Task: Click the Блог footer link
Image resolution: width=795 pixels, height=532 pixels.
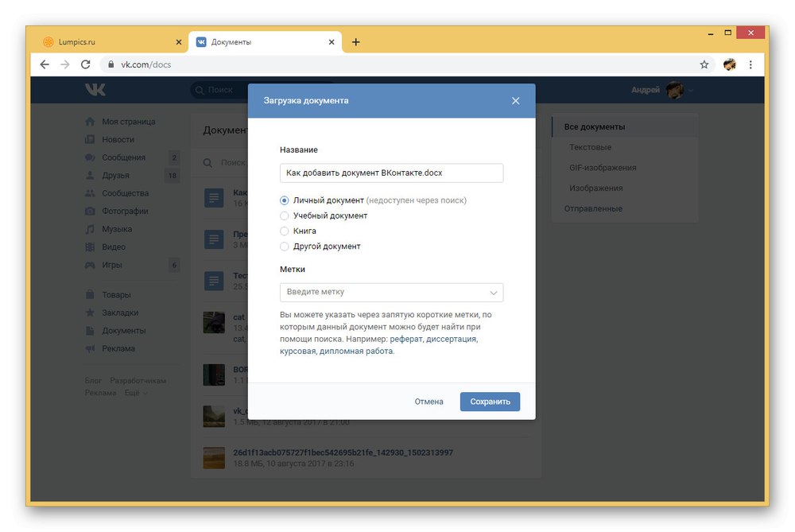Action: (x=93, y=380)
